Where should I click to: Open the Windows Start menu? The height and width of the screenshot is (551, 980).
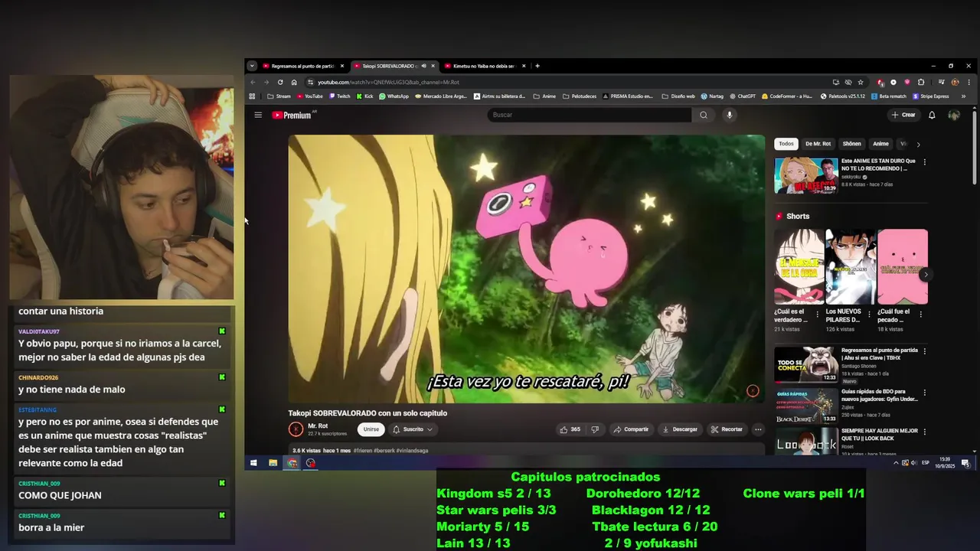click(x=253, y=463)
